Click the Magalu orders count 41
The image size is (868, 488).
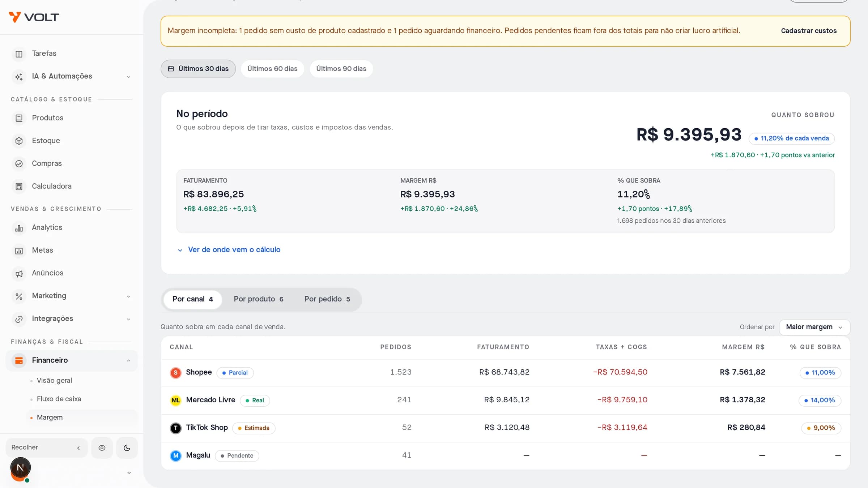click(x=407, y=455)
